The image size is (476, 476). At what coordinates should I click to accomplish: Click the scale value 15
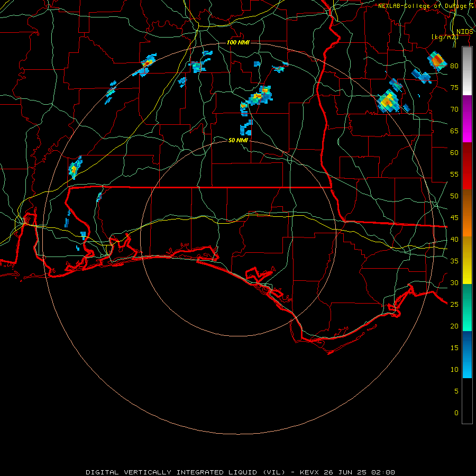pyautogui.click(x=454, y=347)
